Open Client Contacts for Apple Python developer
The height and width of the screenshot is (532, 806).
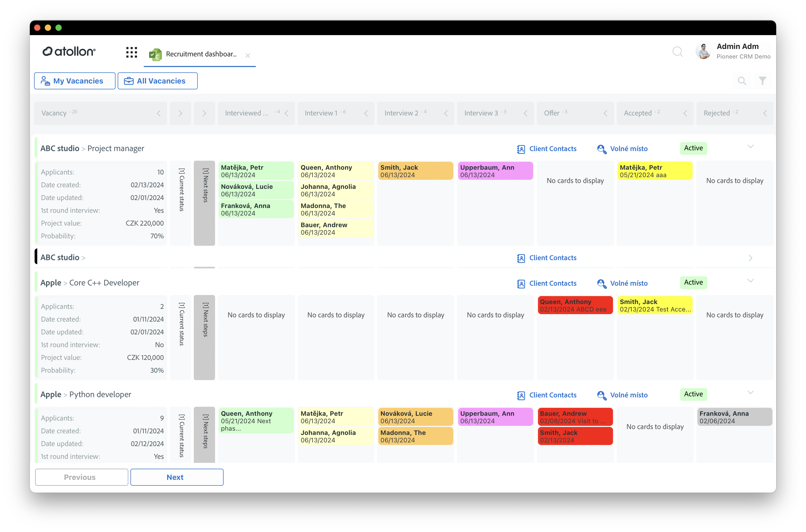[547, 395]
